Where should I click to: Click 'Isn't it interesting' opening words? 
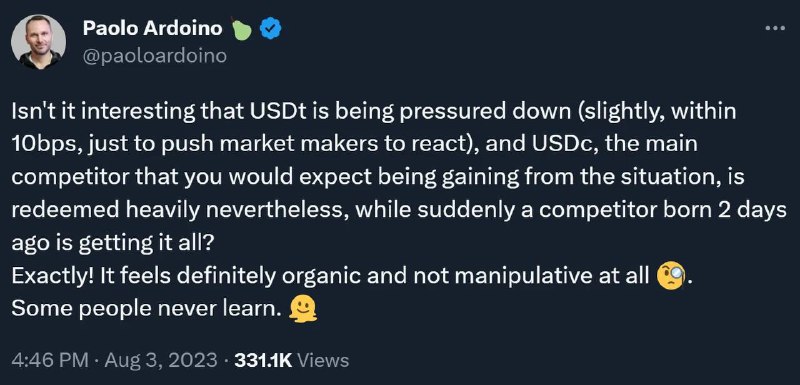[x=103, y=112]
